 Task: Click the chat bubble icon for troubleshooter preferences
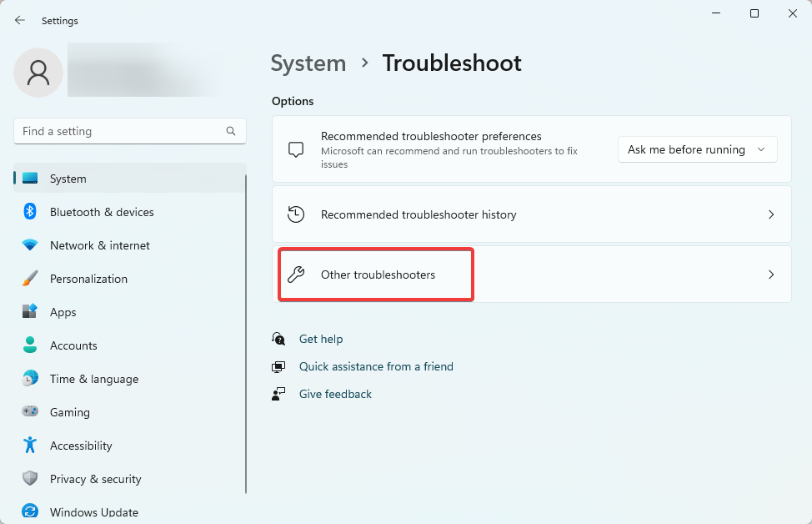click(x=296, y=150)
